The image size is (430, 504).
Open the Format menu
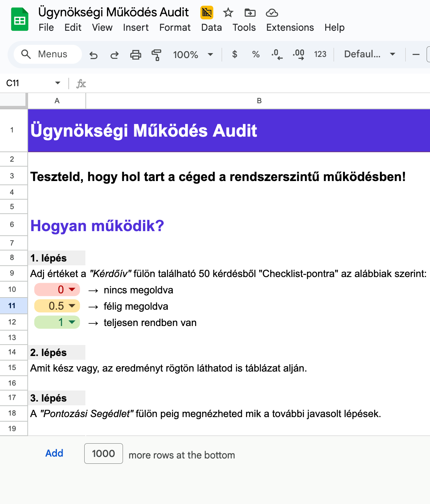click(175, 28)
